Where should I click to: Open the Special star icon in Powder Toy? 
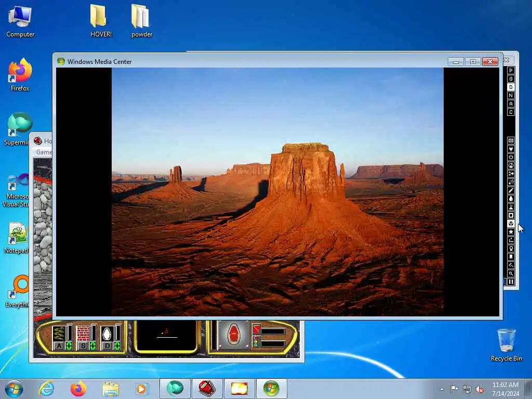click(x=511, y=232)
